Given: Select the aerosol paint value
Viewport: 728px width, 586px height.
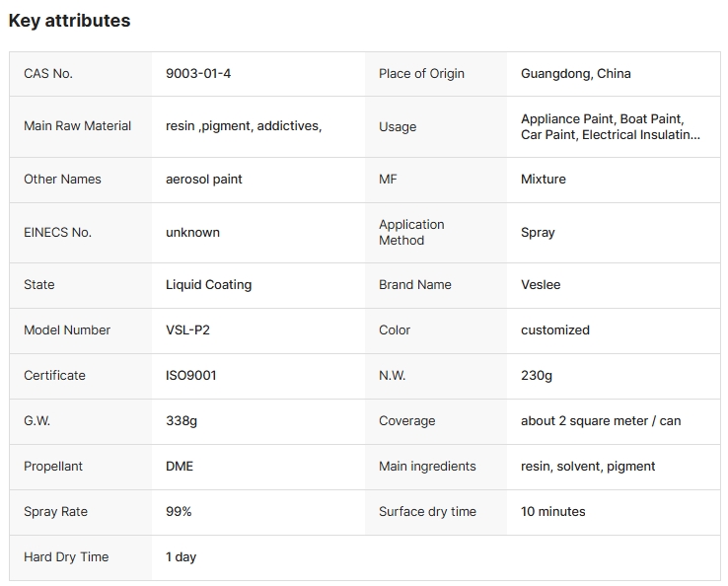Looking at the screenshot, I should pos(204,180).
